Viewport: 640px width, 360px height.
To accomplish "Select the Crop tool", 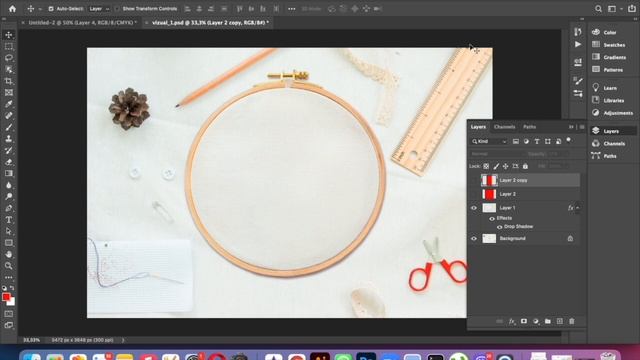I will [9, 81].
